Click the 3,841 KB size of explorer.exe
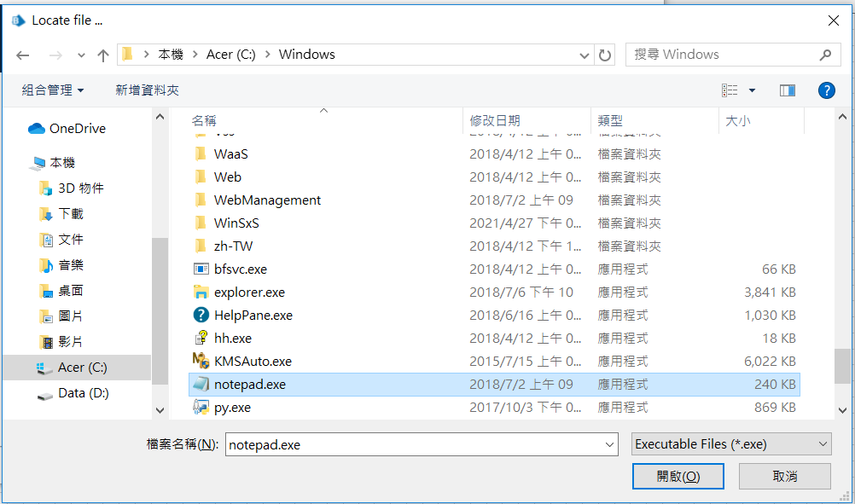The height and width of the screenshot is (504, 855). tap(770, 292)
